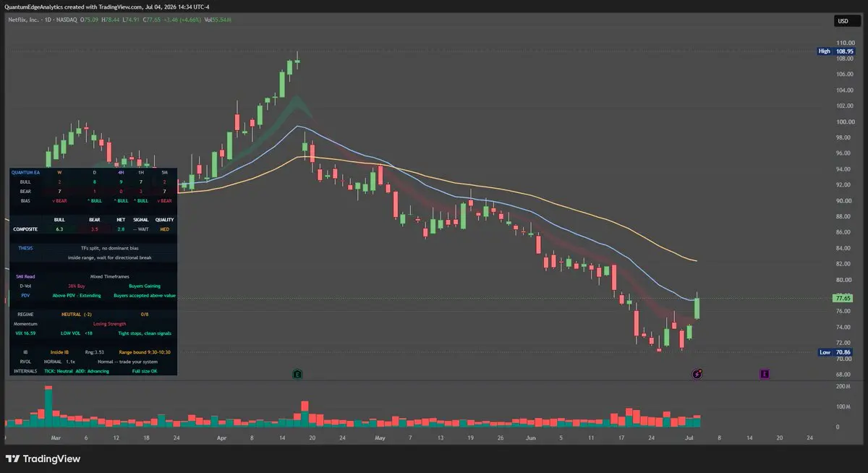This screenshot has height=473, width=868.
Task: Click the Apr label on time axis
Action: 221,438
